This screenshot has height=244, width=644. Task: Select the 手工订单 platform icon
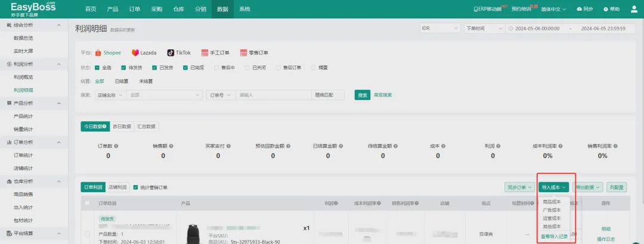[x=205, y=53]
